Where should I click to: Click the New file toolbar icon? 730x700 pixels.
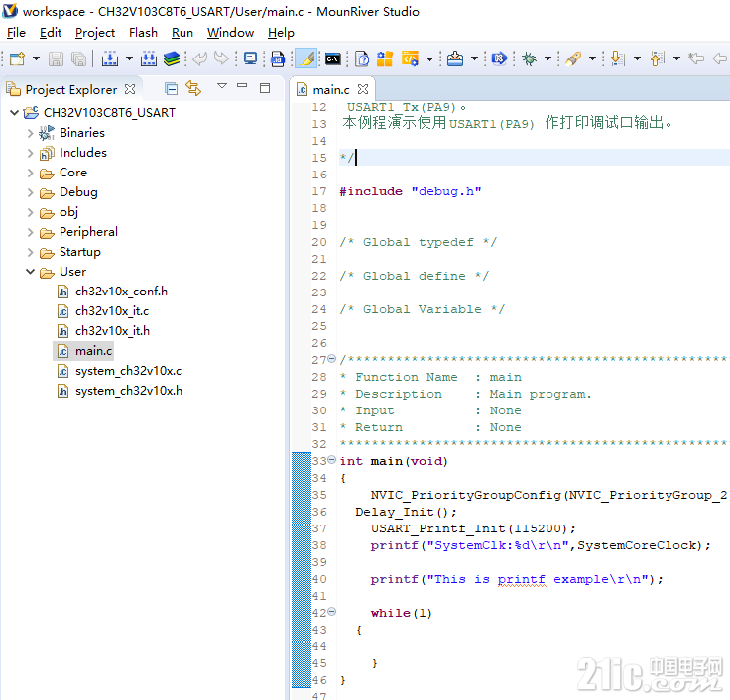coord(17,58)
